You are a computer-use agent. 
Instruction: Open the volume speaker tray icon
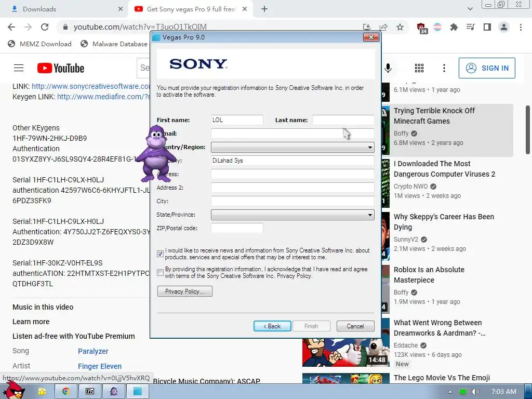(475, 392)
